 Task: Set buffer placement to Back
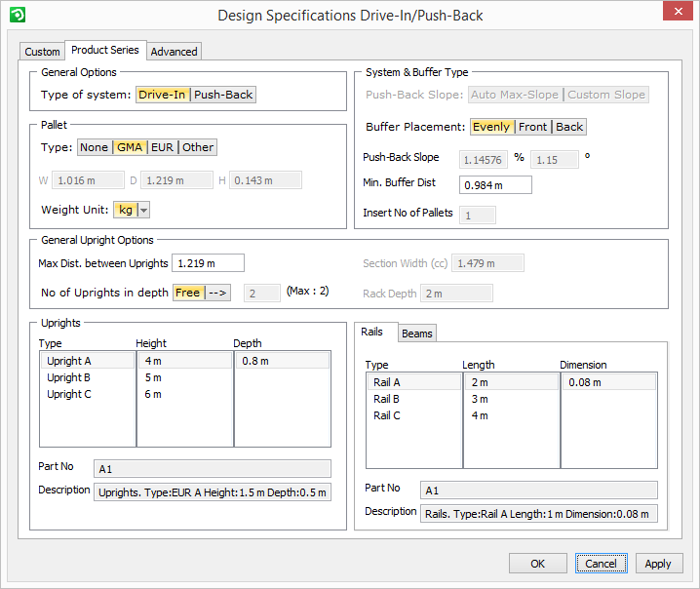pos(569,127)
